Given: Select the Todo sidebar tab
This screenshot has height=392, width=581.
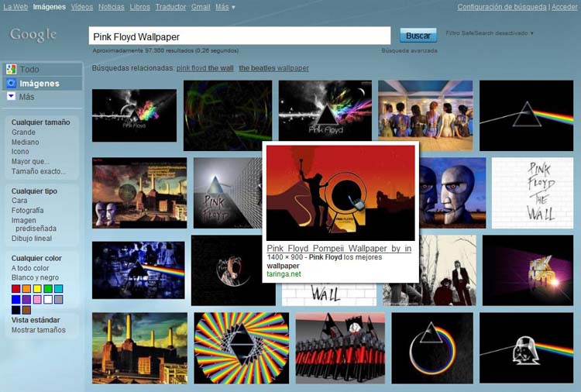Looking at the screenshot, I should [43, 69].
